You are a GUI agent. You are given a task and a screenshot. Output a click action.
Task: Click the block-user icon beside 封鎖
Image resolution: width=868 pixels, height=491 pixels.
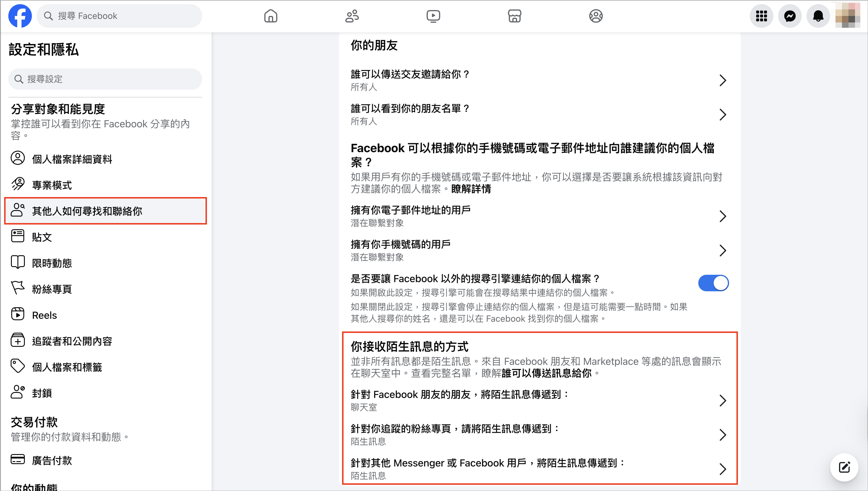pyautogui.click(x=17, y=392)
